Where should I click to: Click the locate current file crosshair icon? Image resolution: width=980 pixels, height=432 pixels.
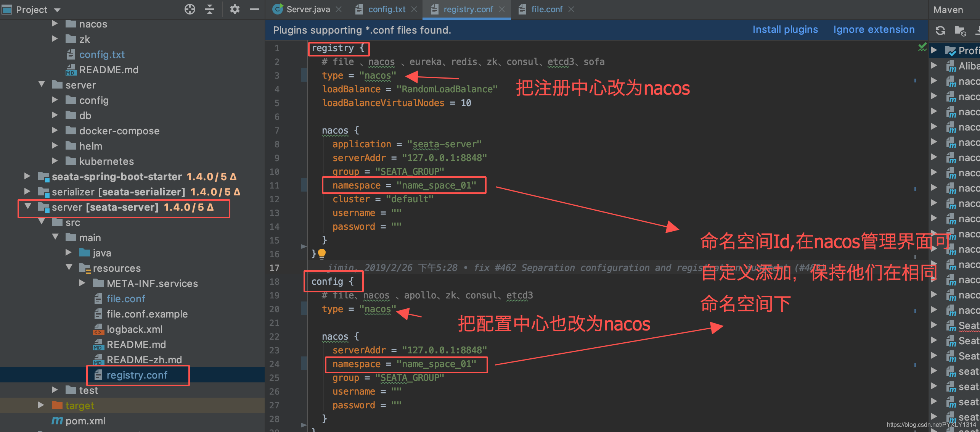point(190,9)
